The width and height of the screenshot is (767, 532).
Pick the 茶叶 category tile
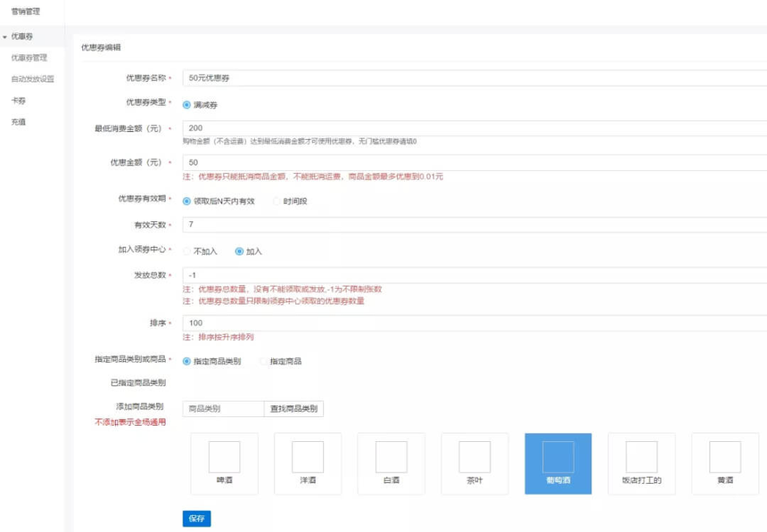[x=474, y=463]
